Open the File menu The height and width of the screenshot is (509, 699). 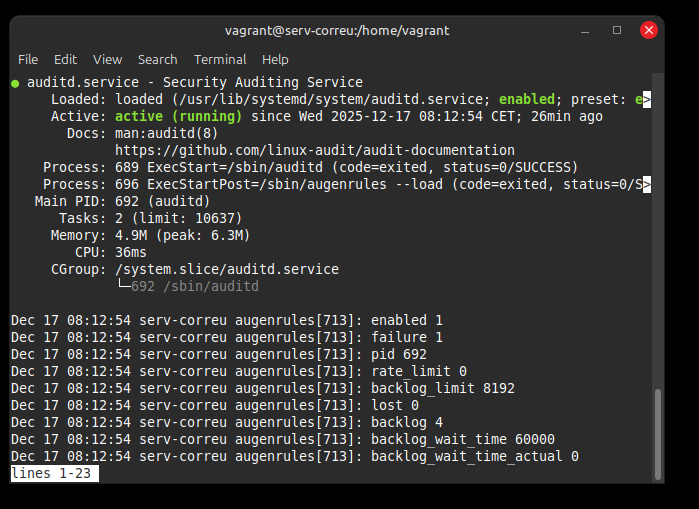pyautogui.click(x=28, y=59)
